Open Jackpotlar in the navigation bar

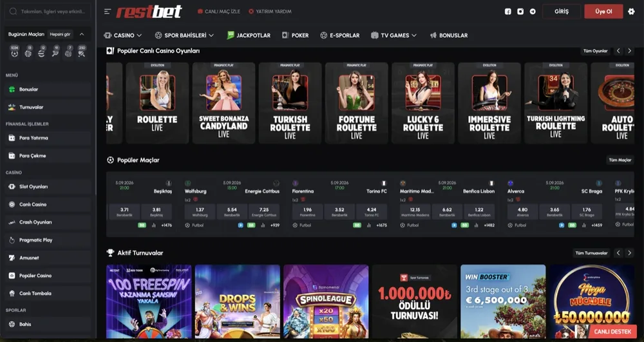(x=249, y=35)
